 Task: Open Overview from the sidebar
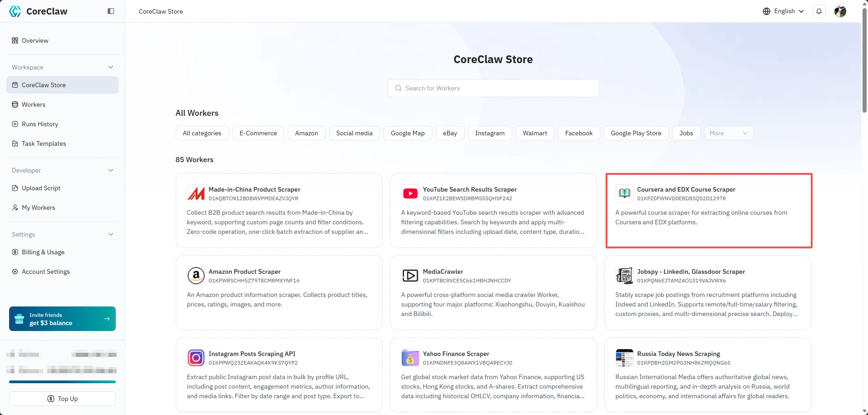click(62, 40)
